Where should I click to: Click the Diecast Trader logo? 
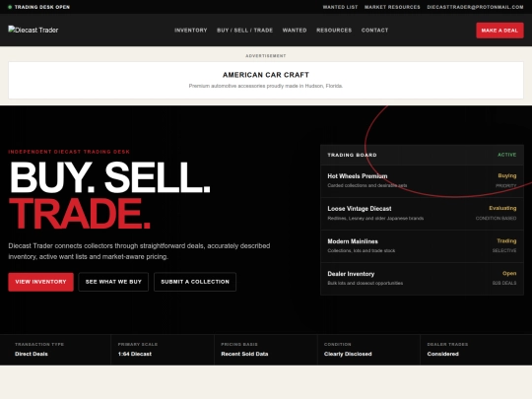point(33,30)
